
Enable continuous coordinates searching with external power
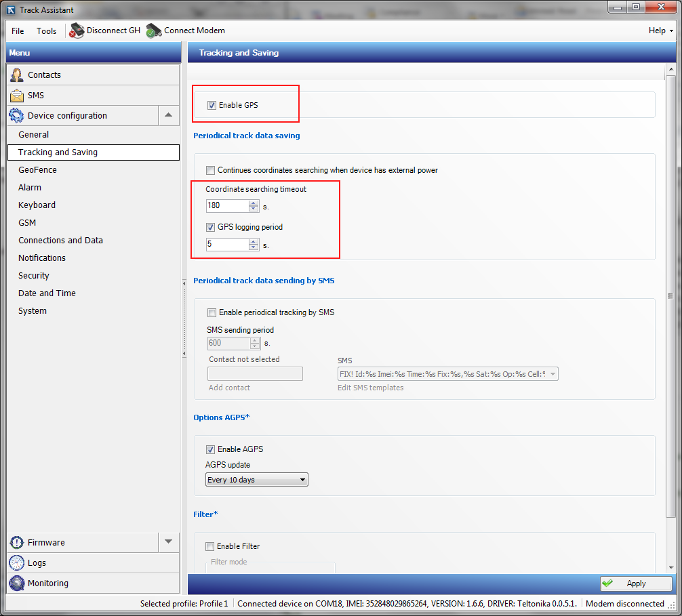[x=211, y=170]
